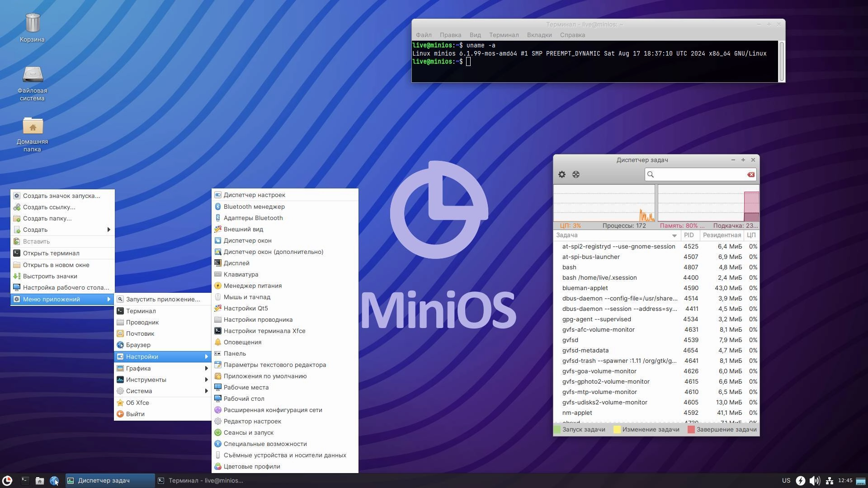The image size is (868, 488).
Task: Expand the Создать submenu
Action: (62, 230)
